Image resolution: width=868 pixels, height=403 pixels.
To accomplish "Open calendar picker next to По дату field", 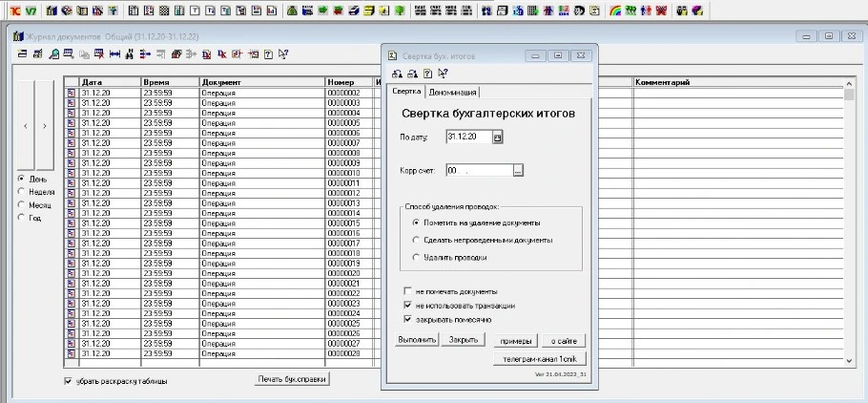I will click(497, 138).
